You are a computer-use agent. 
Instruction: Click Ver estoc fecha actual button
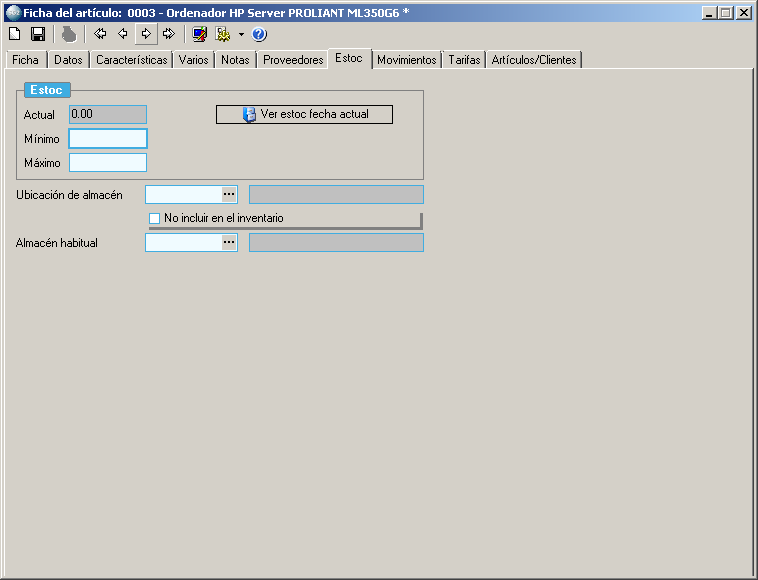click(x=304, y=115)
